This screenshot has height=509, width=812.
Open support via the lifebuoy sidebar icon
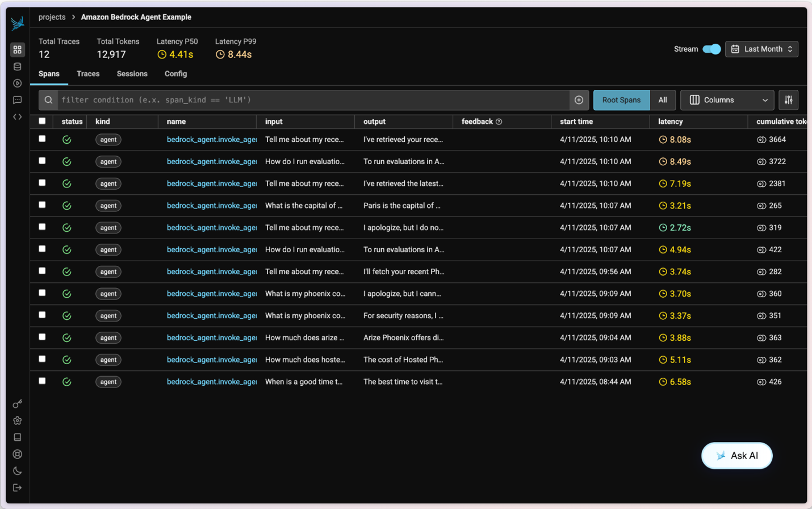click(18, 454)
